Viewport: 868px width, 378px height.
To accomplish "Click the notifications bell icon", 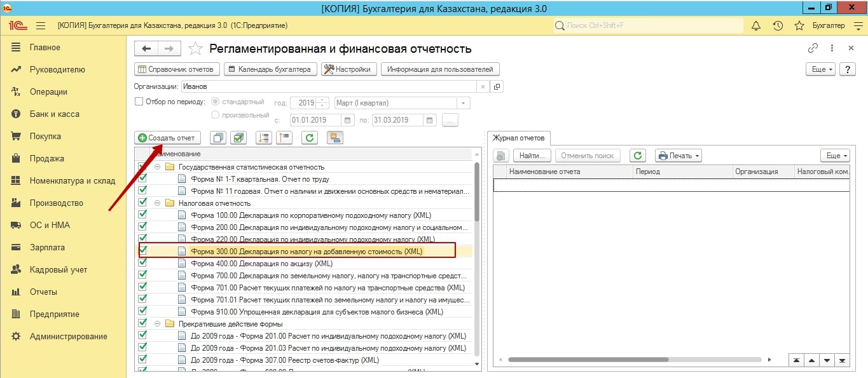I will click(x=756, y=25).
